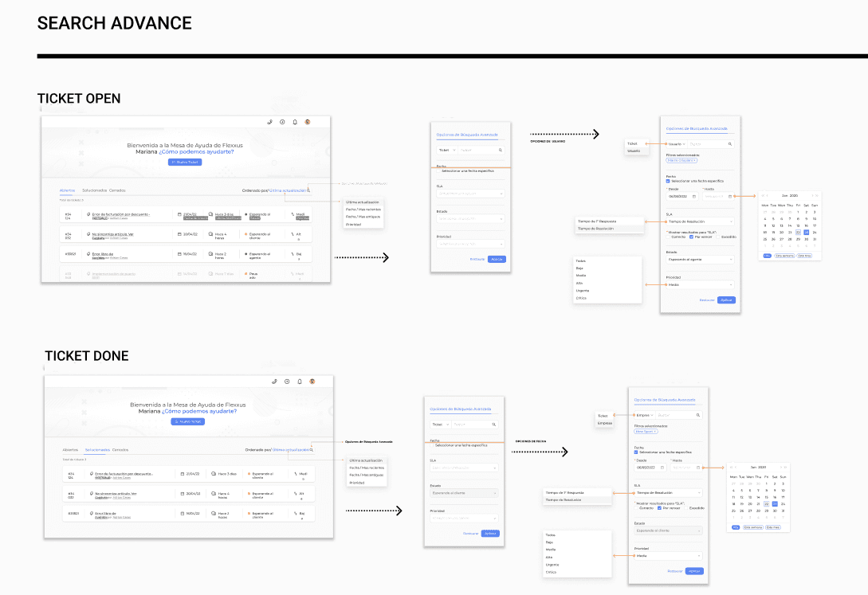Image resolution: width=868 pixels, height=595 pixels.
Task: Click calendar icon in Ticket Done Hasta field
Action: 698,468
